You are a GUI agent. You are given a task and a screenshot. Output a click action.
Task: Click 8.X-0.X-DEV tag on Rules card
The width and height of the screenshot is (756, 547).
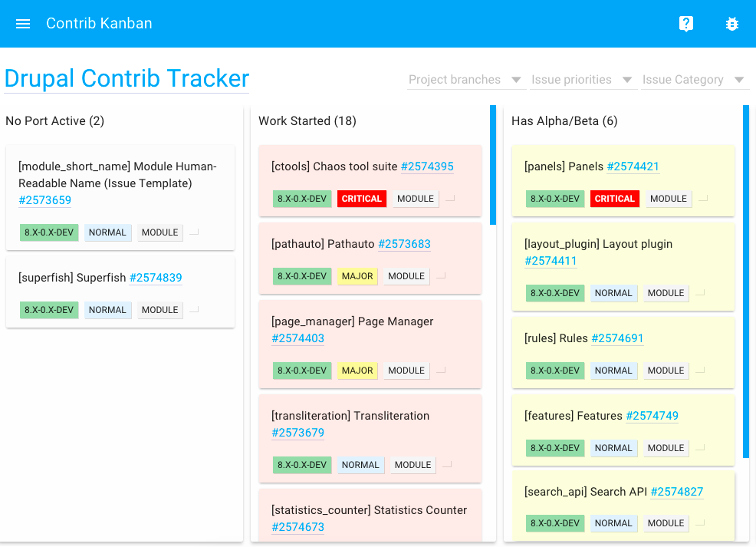(x=555, y=371)
